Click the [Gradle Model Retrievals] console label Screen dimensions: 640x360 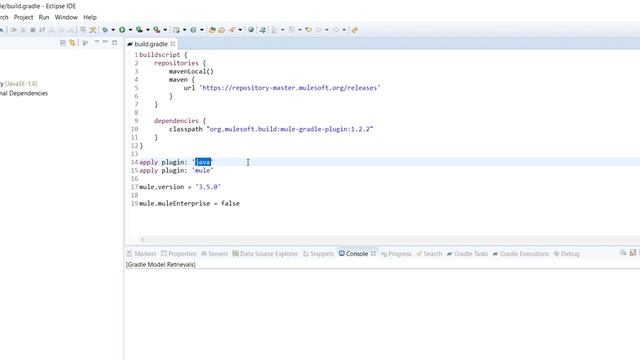click(x=161, y=264)
